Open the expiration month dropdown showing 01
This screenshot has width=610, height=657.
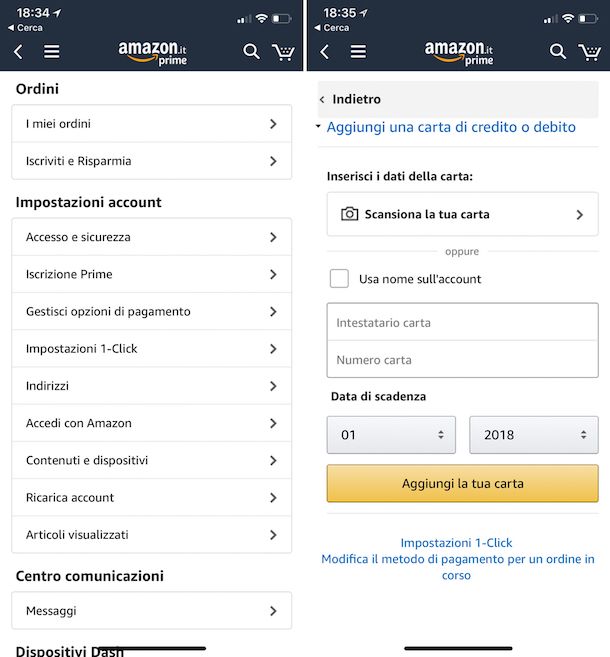(x=391, y=435)
